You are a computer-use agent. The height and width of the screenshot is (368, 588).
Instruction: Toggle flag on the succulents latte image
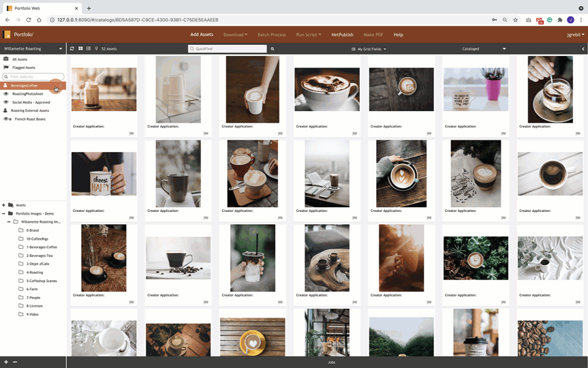[504, 302]
